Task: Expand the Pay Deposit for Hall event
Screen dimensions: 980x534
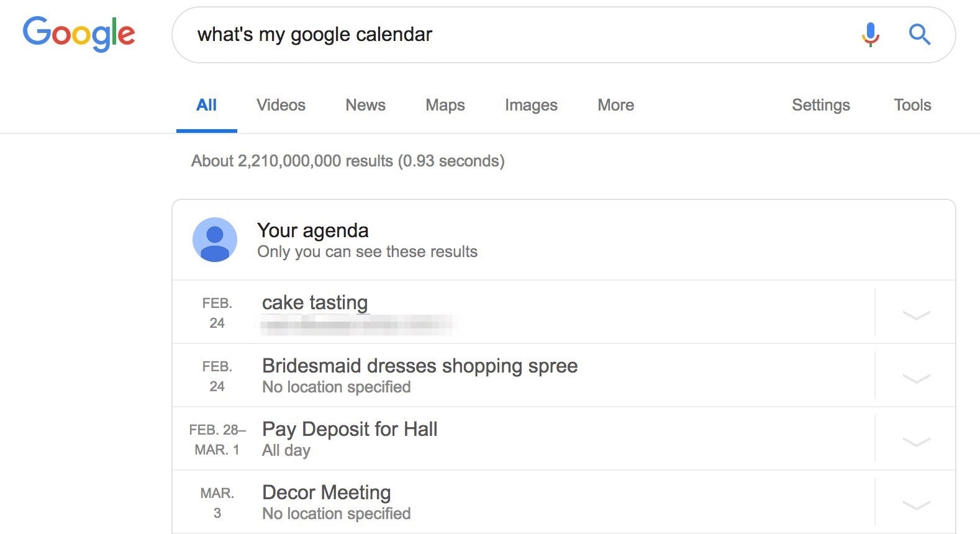Action: pyautogui.click(x=916, y=441)
